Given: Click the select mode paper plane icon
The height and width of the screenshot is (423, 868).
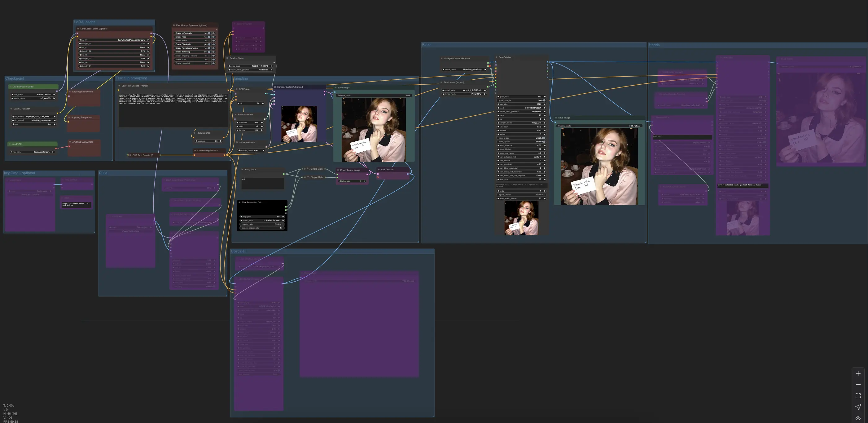Looking at the screenshot, I should coord(858,407).
